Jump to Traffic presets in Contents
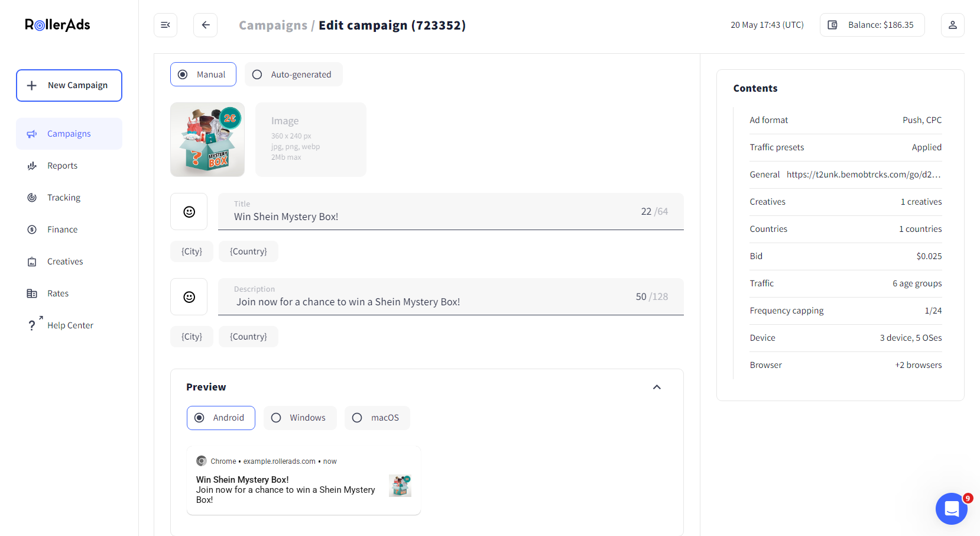The height and width of the screenshot is (536, 980). [846, 147]
